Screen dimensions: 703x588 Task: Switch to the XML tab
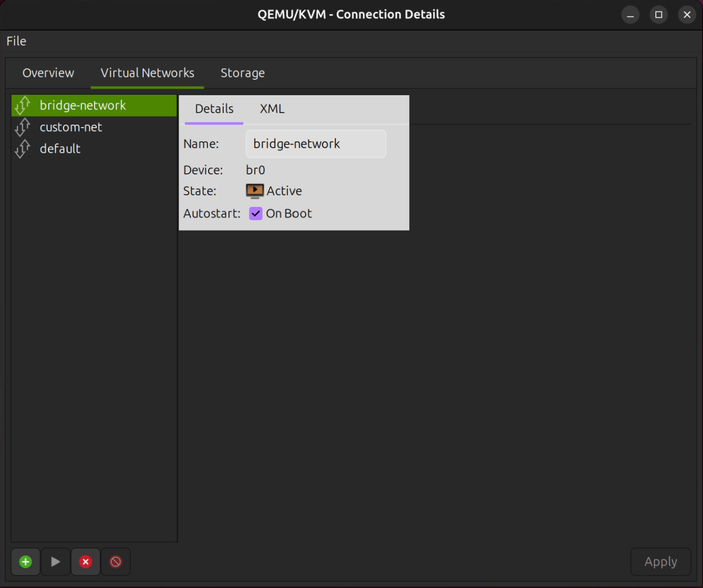point(272,109)
